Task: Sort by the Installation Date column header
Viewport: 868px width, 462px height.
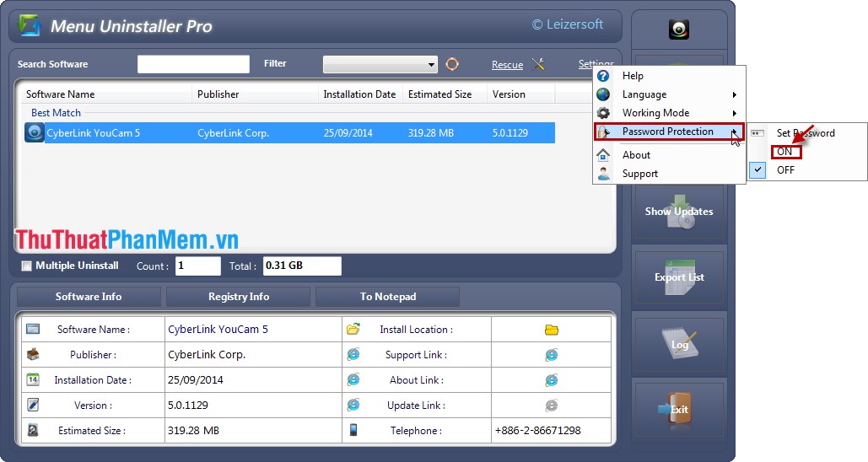Action: point(360,94)
